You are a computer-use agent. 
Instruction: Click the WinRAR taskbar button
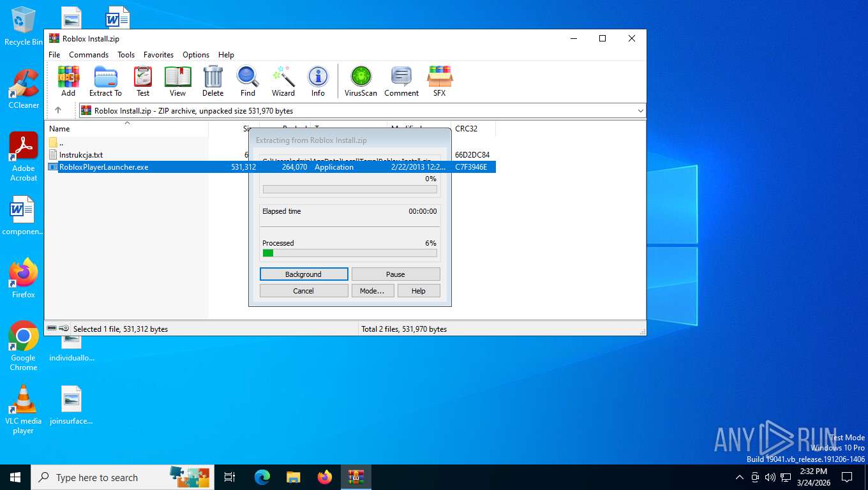click(356, 477)
